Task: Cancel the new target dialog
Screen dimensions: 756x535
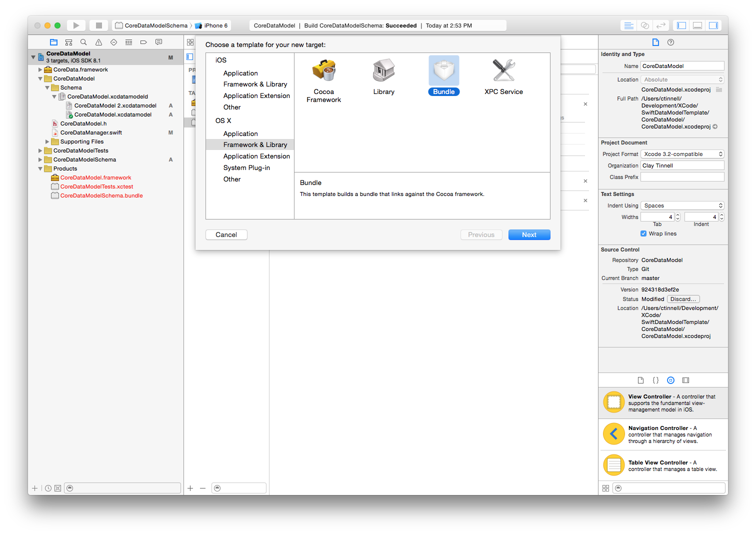Action: click(226, 235)
